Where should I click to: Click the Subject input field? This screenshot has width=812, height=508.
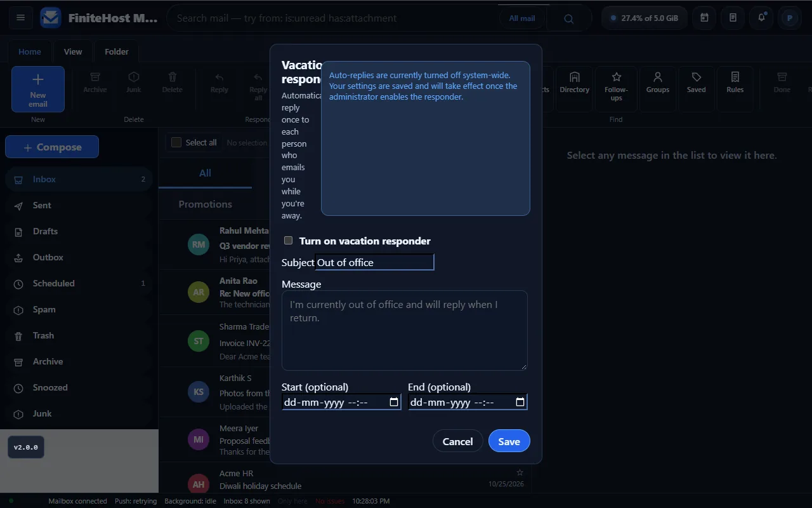374,262
